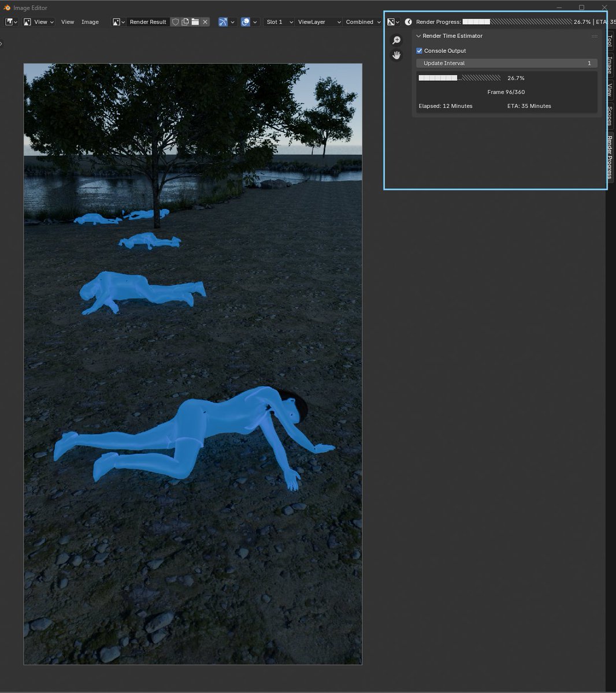This screenshot has width=616, height=693.
Task: Click the header Render Progress bar
Action: [x=517, y=22]
